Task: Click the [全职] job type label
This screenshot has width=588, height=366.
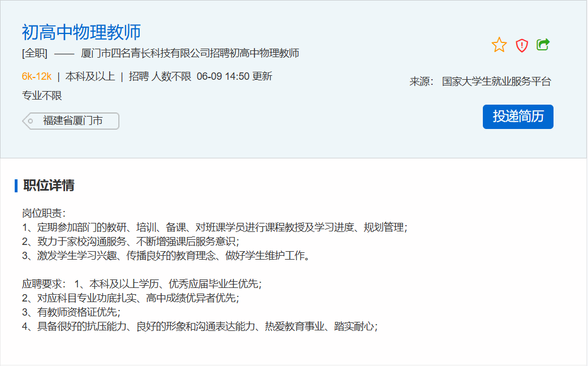Action: [x=35, y=54]
